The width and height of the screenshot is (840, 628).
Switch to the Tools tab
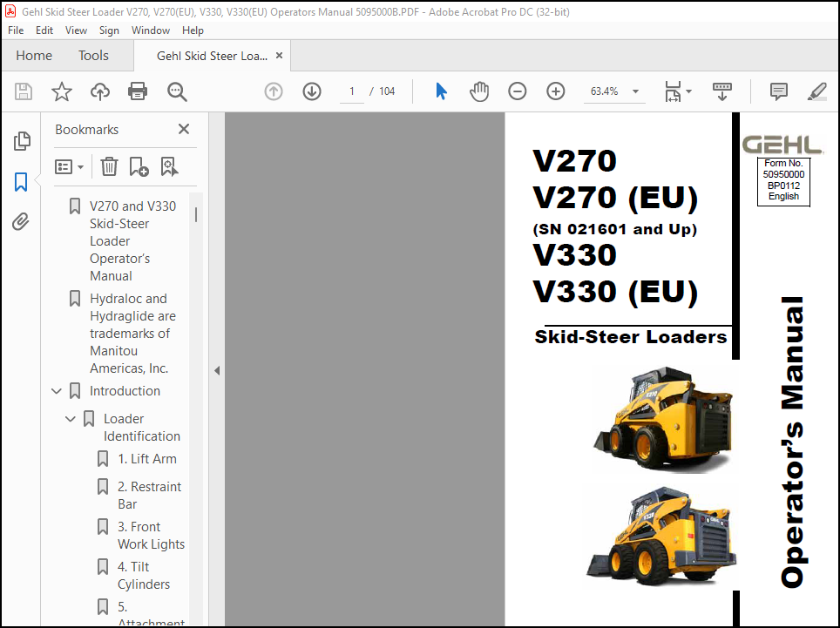(x=93, y=56)
